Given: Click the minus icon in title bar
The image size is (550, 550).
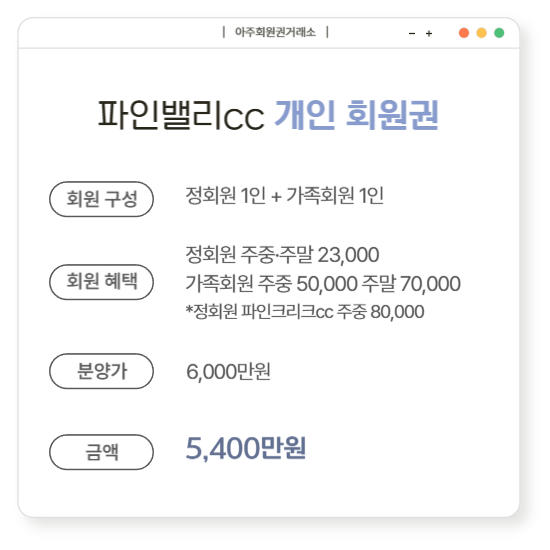Looking at the screenshot, I should tap(412, 34).
